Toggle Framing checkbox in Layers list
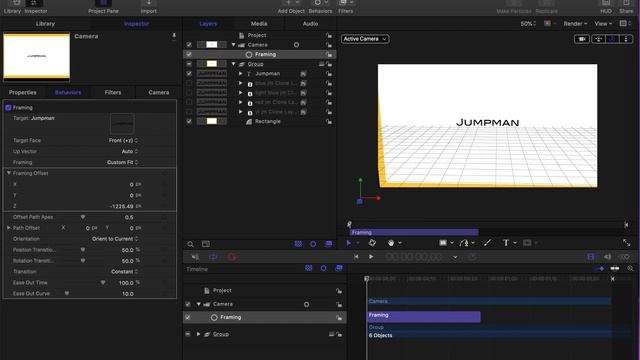Image resolution: width=640 pixels, height=360 pixels. (x=189, y=54)
